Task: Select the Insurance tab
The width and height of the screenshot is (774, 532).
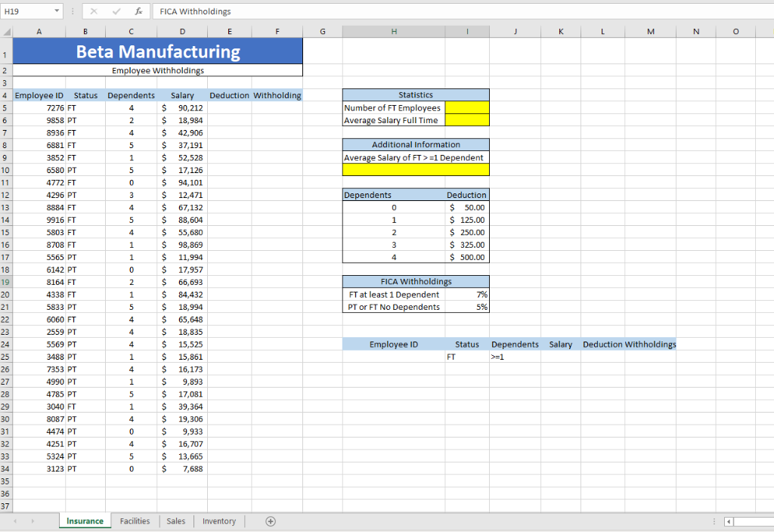Action: pos(84,521)
